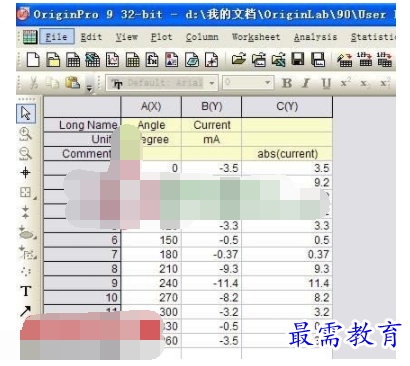Click the New Graph toolbar icon
Viewport: 410px width, 366px height.
(112, 60)
